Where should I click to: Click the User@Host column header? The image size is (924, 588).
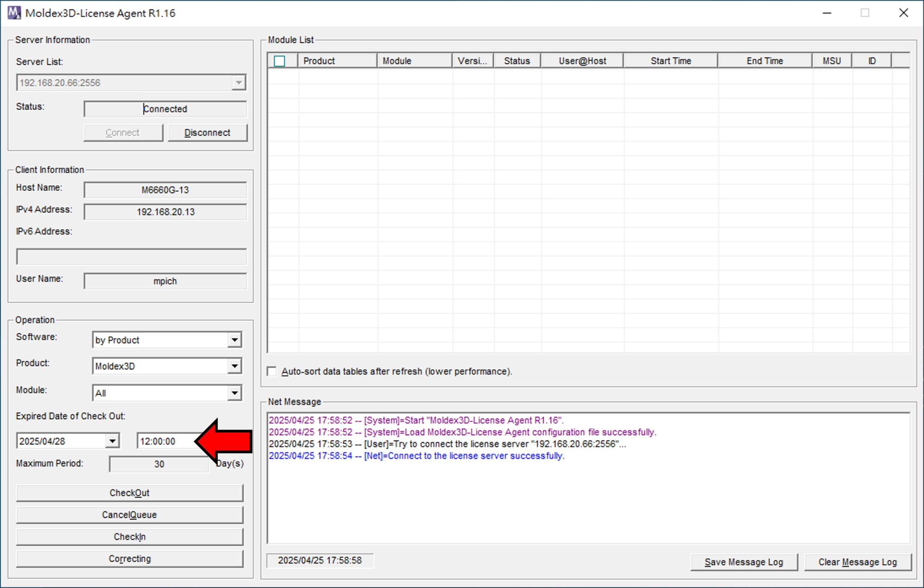click(x=583, y=61)
